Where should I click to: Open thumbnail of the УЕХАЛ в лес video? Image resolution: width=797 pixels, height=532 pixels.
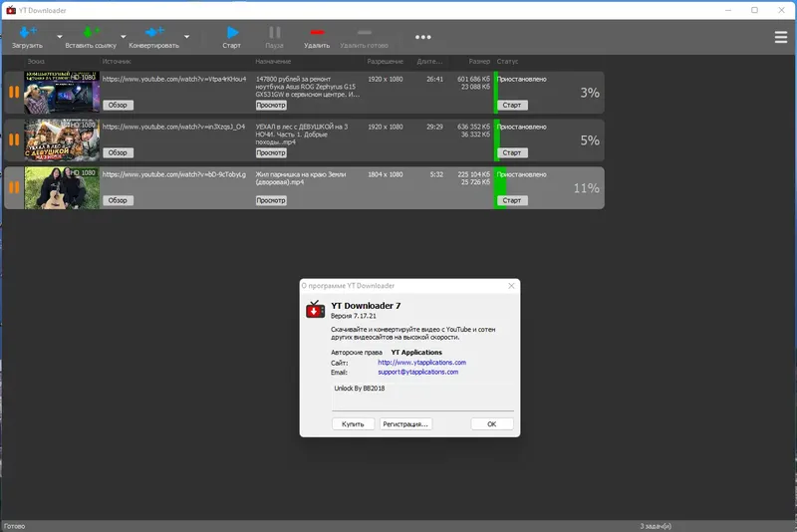(62, 139)
